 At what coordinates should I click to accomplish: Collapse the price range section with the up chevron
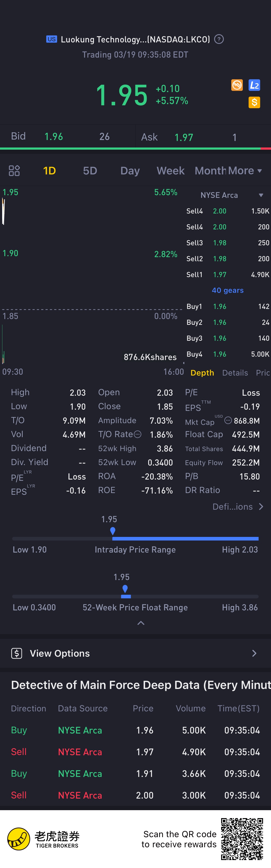[141, 623]
